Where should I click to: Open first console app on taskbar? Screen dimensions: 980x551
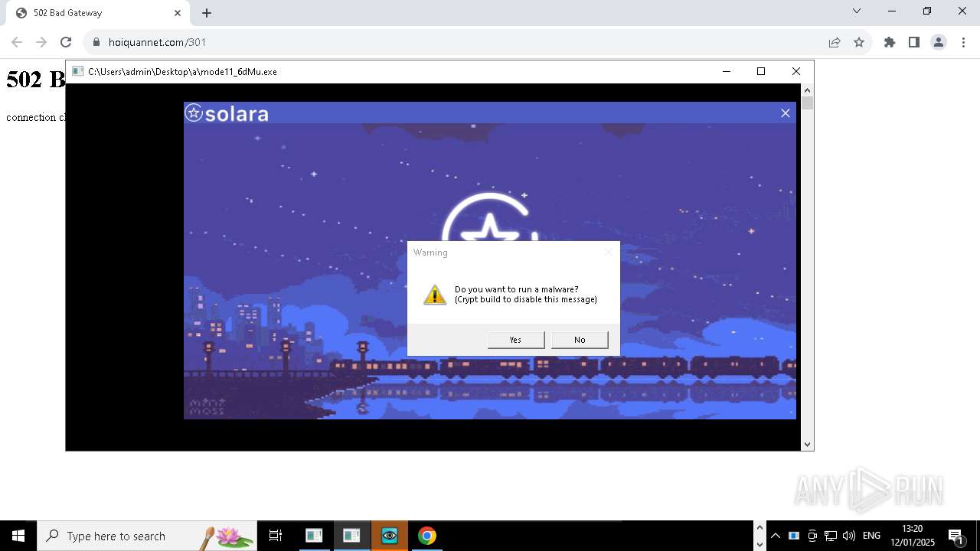tap(314, 536)
